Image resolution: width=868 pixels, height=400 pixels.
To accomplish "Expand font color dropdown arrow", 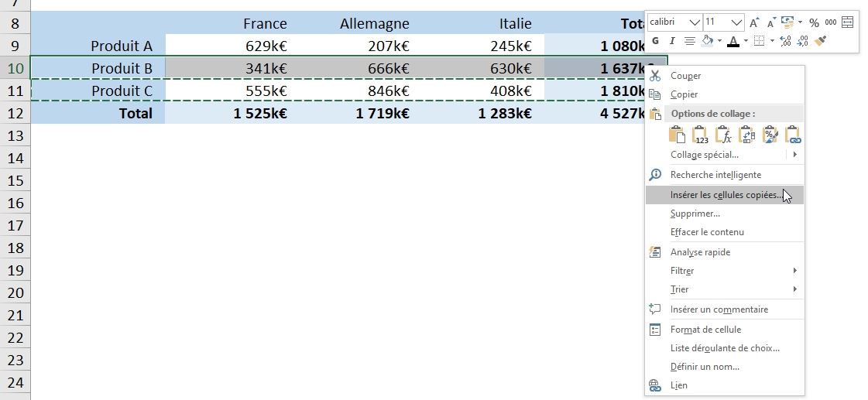I will (746, 40).
